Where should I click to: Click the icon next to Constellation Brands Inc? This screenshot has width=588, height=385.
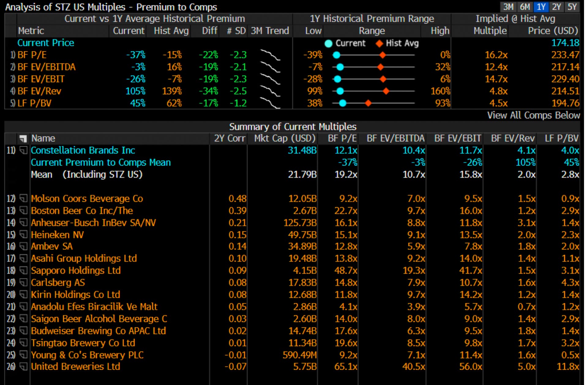[x=24, y=150]
